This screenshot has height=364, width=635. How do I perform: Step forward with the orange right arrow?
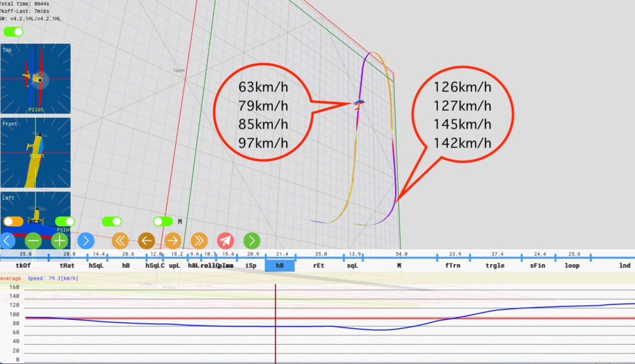pos(173,241)
